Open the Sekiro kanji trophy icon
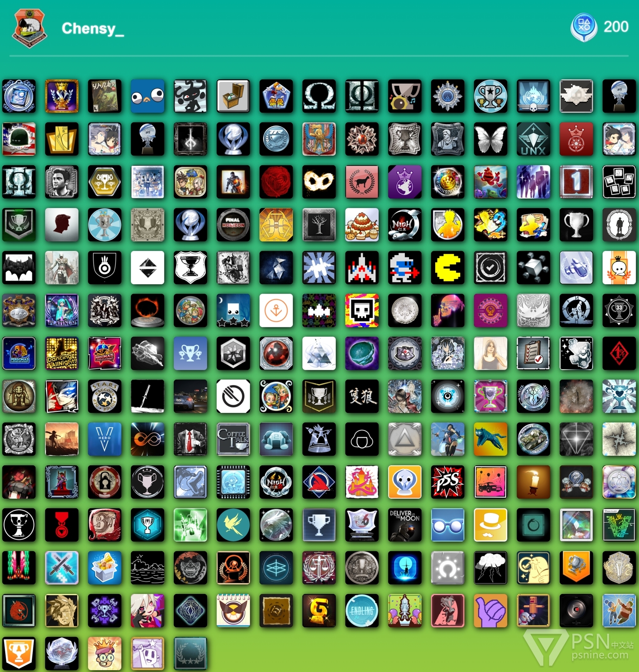This screenshot has width=639, height=672. [362, 396]
